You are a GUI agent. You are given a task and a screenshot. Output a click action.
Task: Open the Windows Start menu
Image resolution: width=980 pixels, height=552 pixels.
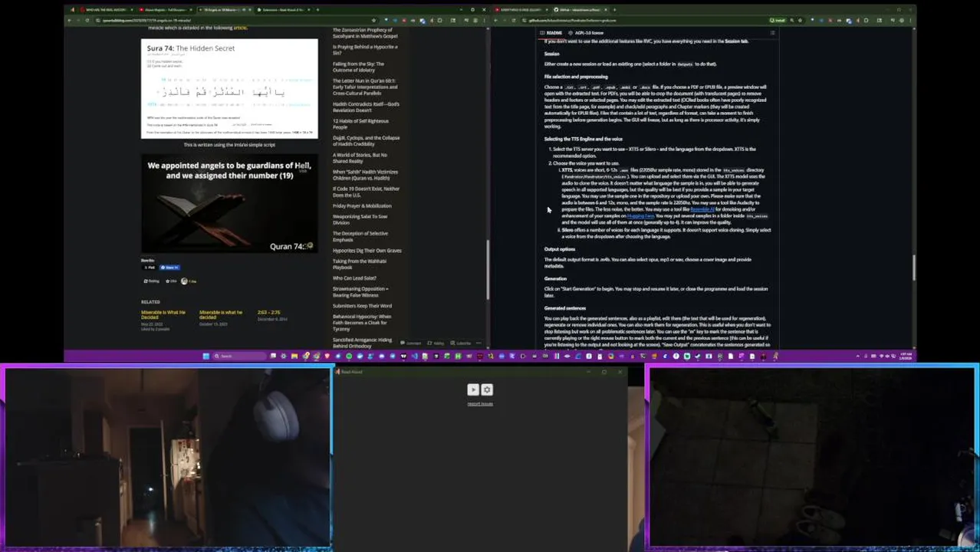(x=206, y=356)
